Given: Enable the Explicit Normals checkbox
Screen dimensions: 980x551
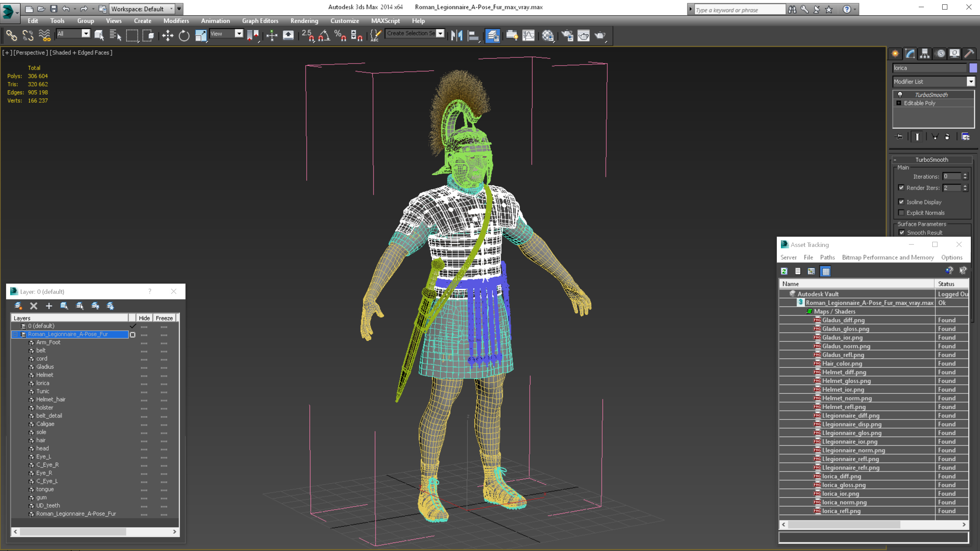Looking at the screenshot, I should [901, 213].
